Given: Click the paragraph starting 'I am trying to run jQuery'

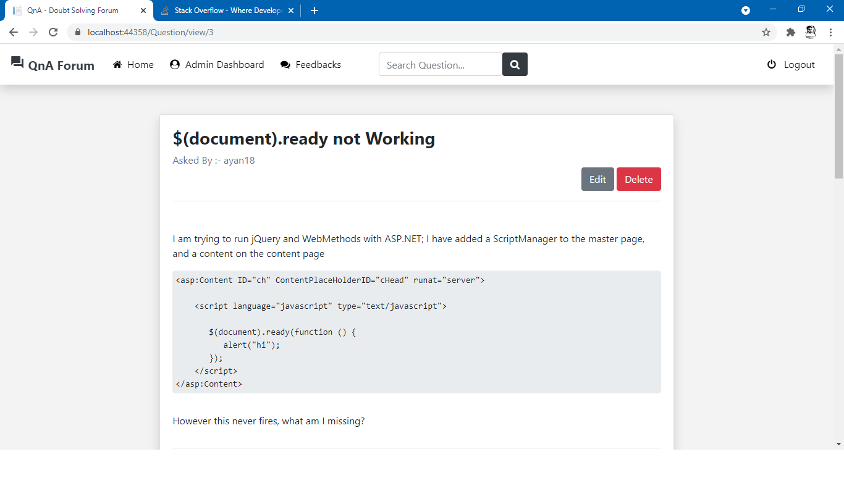Looking at the screenshot, I should coord(409,246).
